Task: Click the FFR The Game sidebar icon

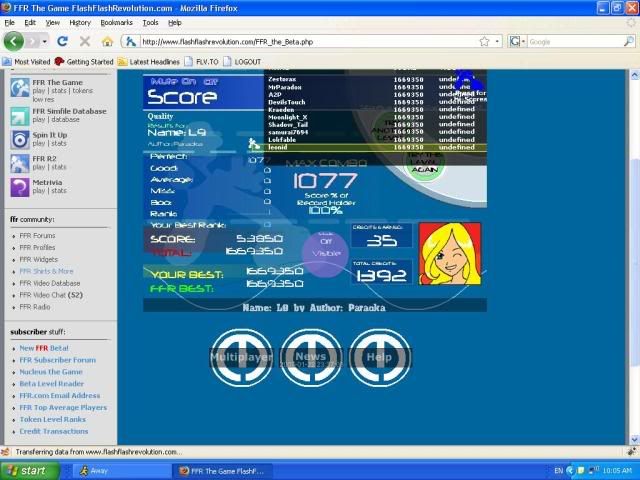Action: click(19, 88)
